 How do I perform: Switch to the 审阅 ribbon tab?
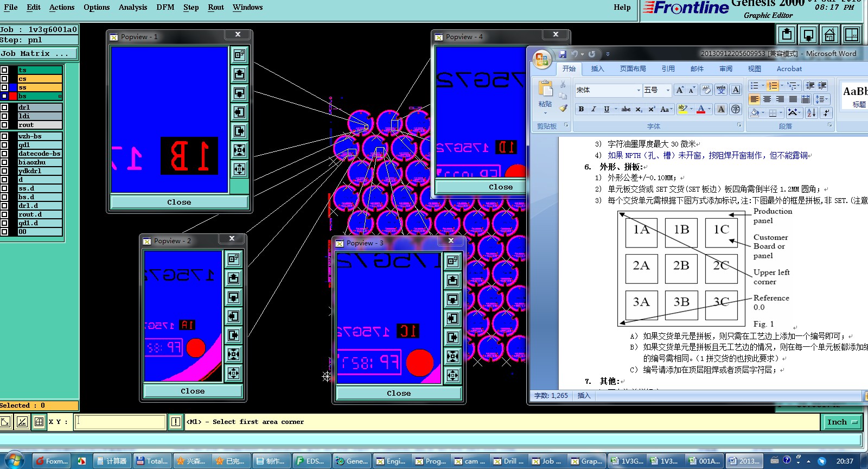coord(726,69)
